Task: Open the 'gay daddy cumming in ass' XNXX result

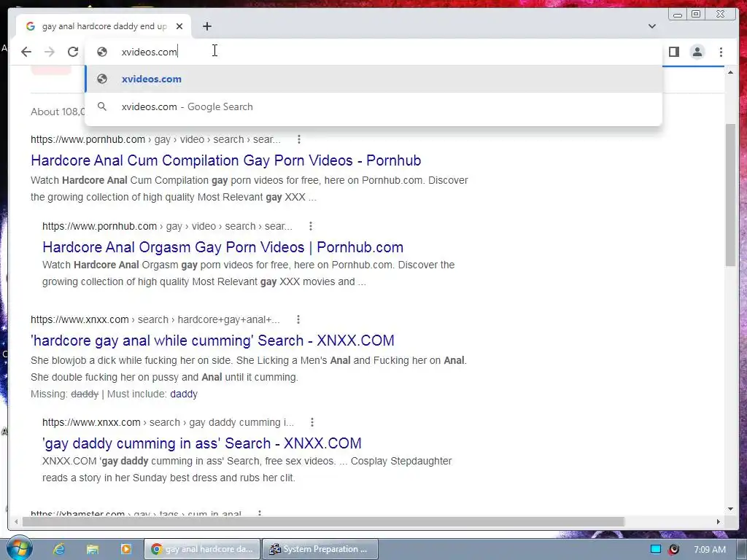Action: pyautogui.click(x=202, y=443)
